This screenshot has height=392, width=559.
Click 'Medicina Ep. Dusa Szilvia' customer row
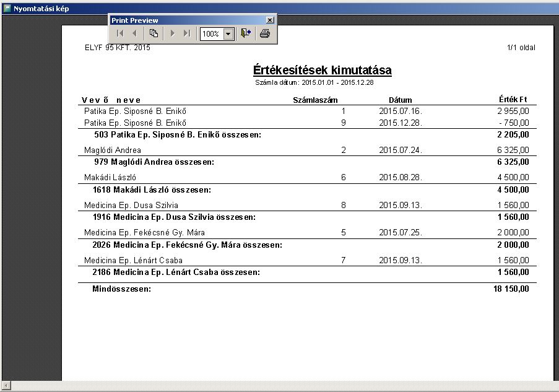pyautogui.click(x=307, y=205)
